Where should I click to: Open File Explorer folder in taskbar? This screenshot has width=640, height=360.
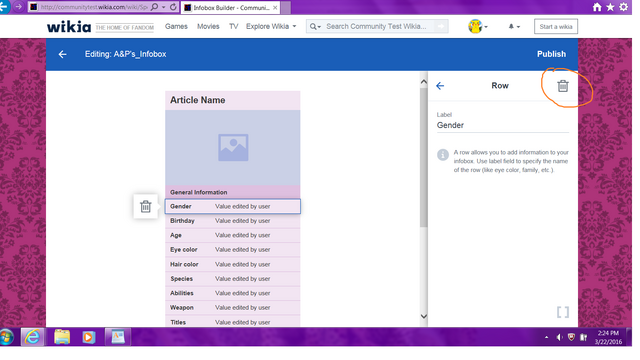[62, 337]
